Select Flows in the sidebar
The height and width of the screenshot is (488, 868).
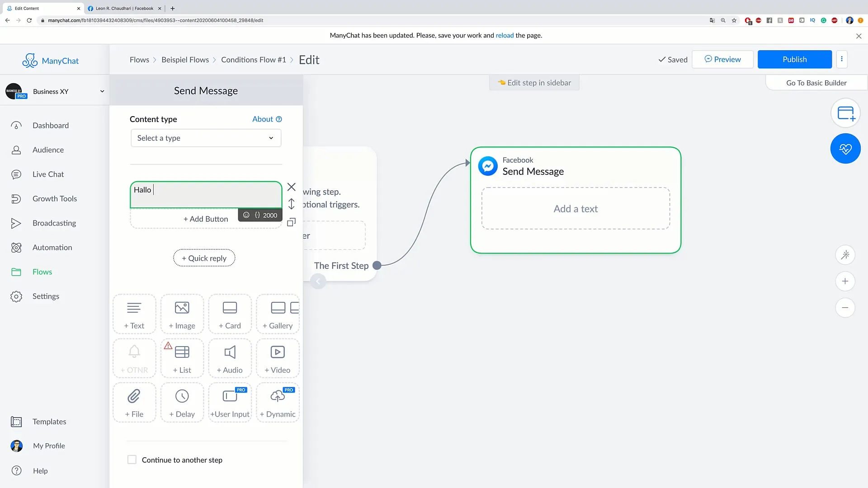(42, 272)
